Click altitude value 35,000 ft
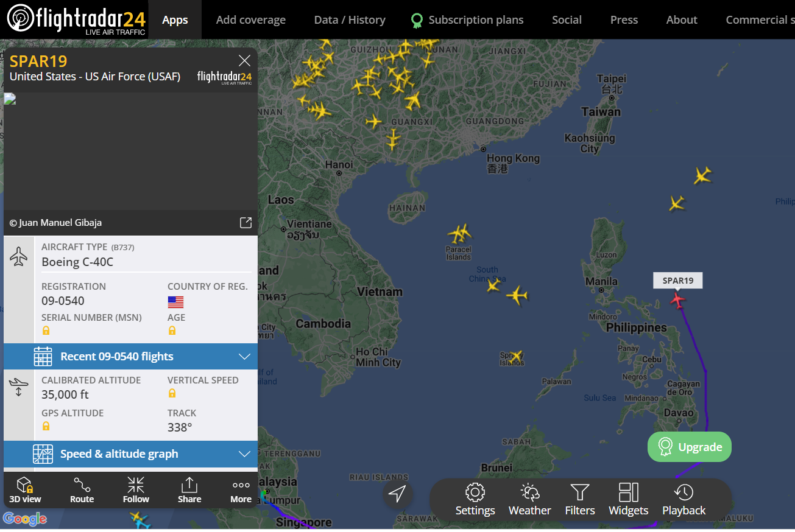 (x=65, y=394)
